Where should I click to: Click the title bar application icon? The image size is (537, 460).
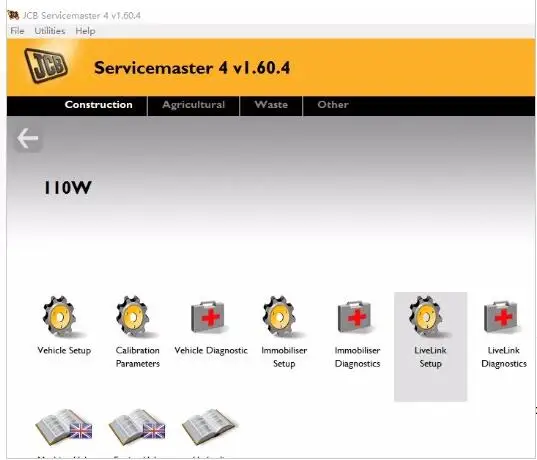click(13, 15)
